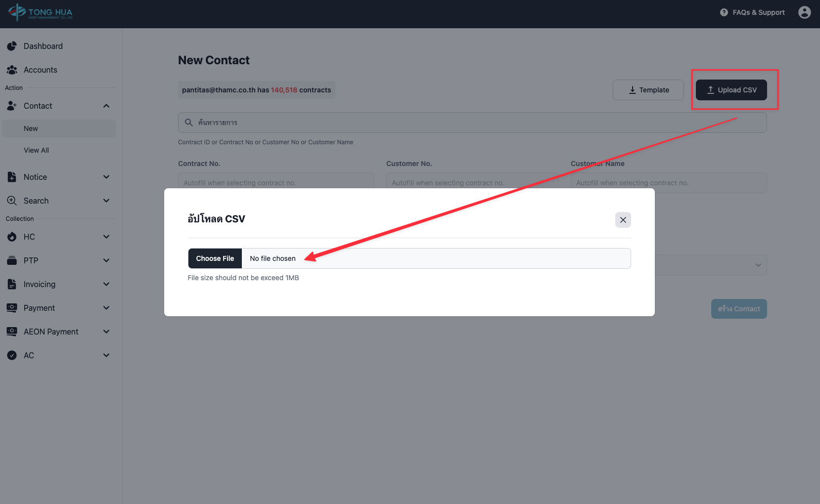Close the CSV upload dialog
820x504 pixels.
click(623, 220)
